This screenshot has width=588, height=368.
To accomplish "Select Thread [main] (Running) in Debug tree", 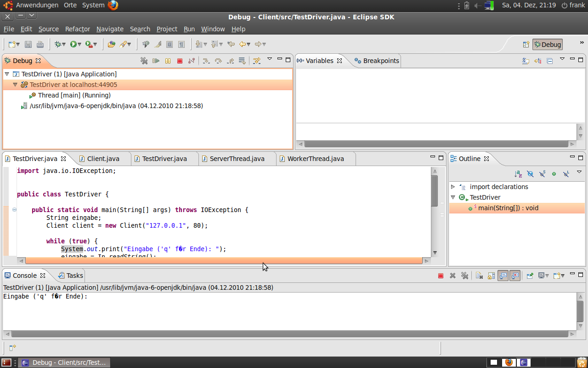I will (x=74, y=95).
